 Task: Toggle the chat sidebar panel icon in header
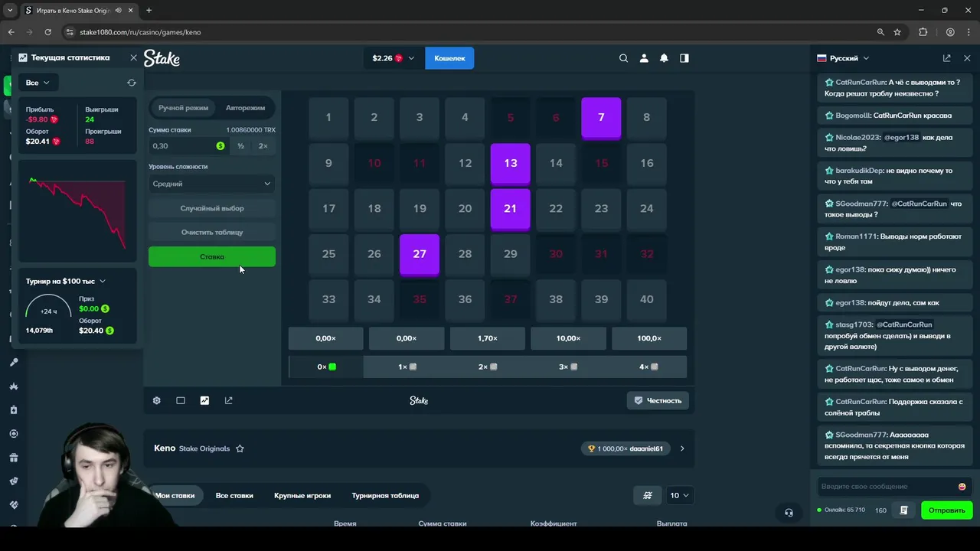point(684,58)
